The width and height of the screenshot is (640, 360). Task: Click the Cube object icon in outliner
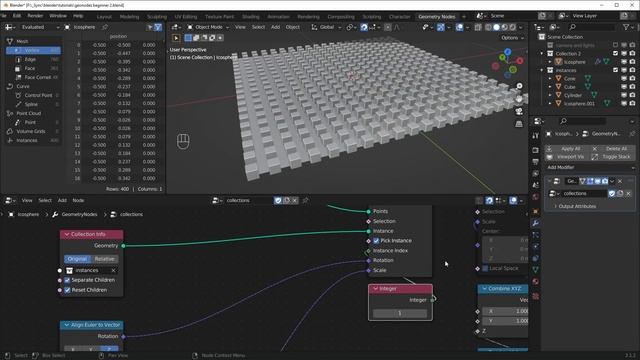tap(558, 87)
